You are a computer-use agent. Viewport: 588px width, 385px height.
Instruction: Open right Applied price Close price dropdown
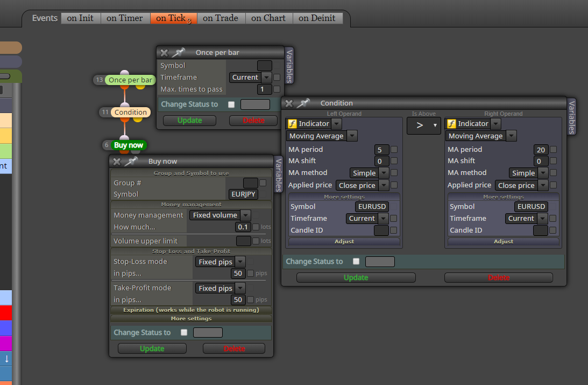(x=521, y=185)
